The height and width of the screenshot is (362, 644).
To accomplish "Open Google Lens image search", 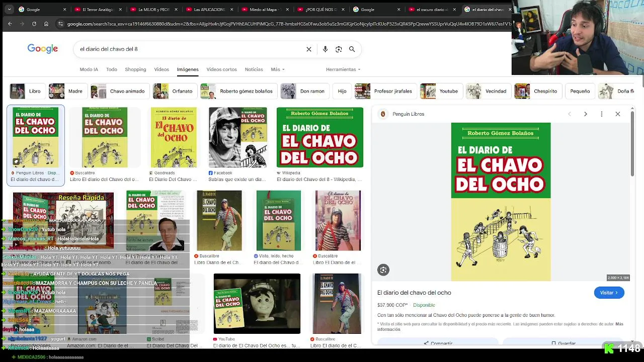I will (x=339, y=49).
